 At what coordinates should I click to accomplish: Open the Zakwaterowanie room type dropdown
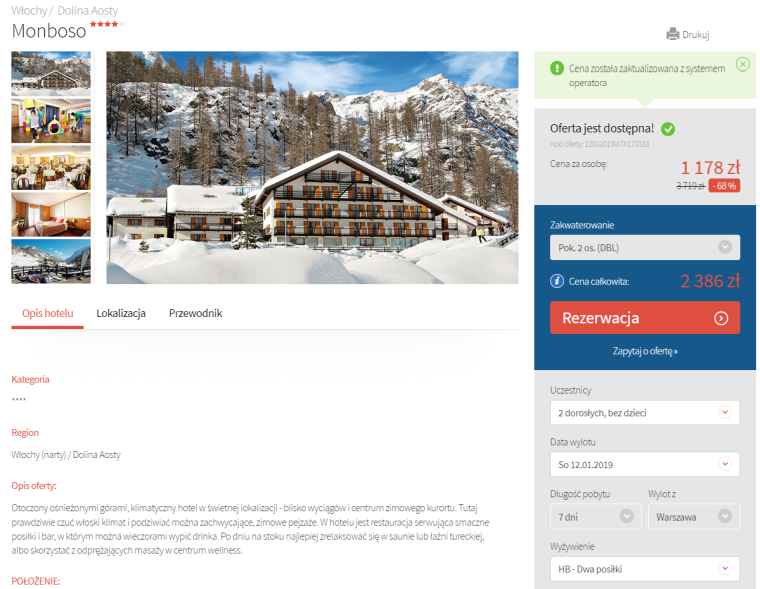tap(645, 248)
